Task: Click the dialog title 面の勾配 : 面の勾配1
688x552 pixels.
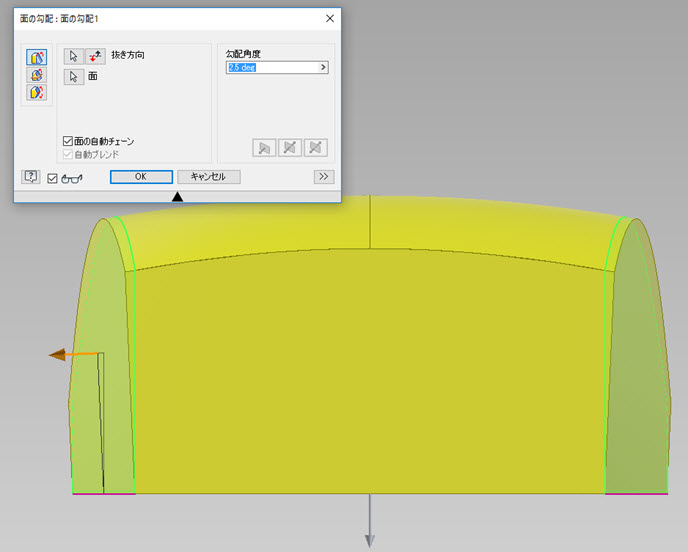Action: 59,19
